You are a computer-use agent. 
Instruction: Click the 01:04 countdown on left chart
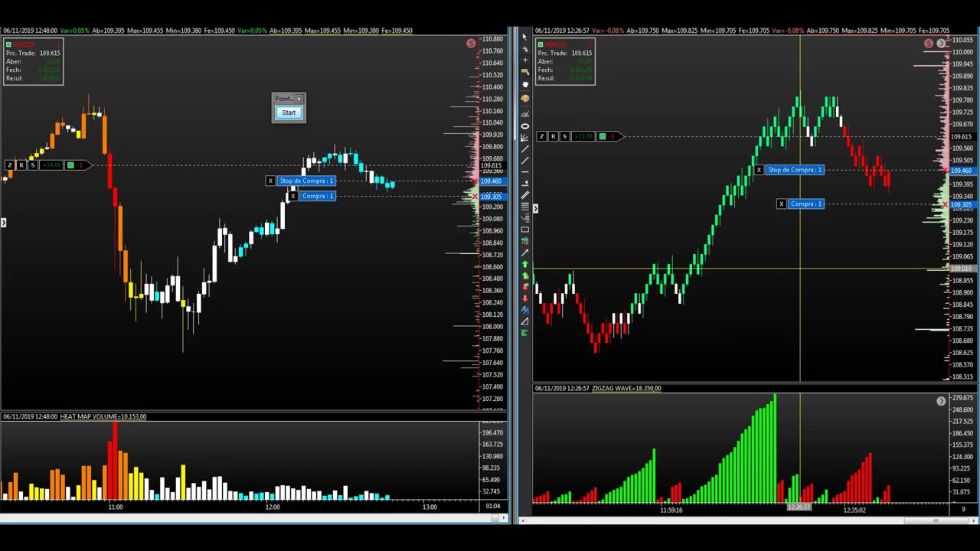pyautogui.click(x=493, y=506)
